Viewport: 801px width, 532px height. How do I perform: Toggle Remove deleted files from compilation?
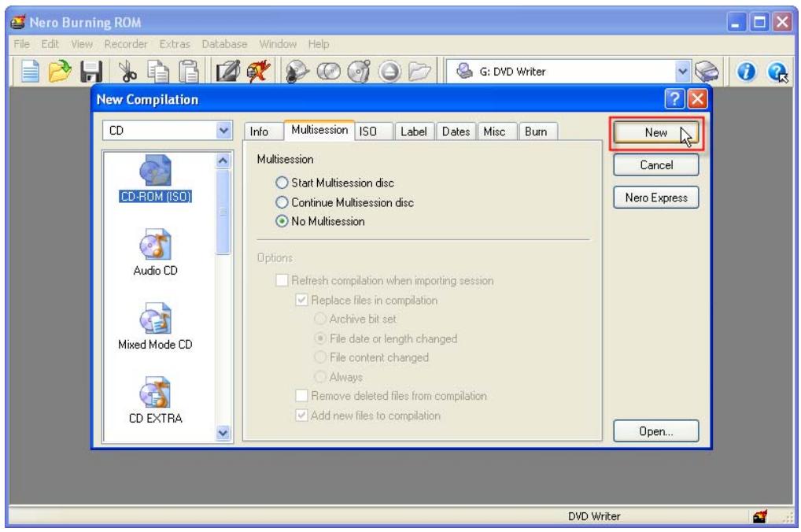coord(391,396)
